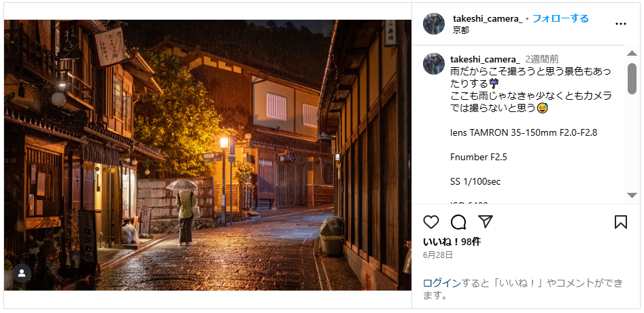Follow the account via フォローする

560,18
